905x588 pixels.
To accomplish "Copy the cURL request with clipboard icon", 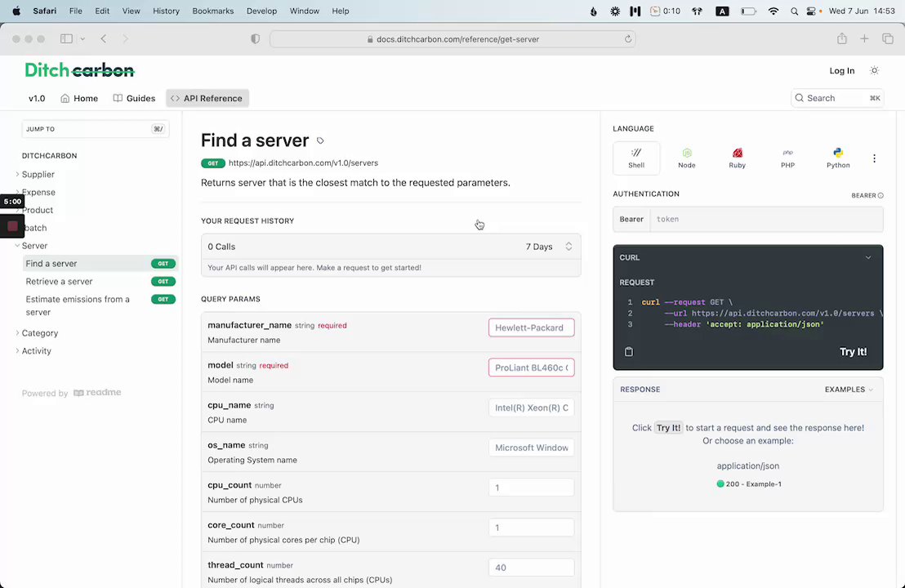I will click(x=629, y=351).
